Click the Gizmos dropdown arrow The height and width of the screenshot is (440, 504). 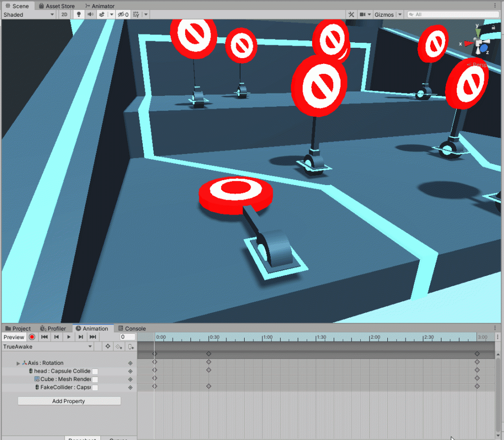tap(399, 14)
